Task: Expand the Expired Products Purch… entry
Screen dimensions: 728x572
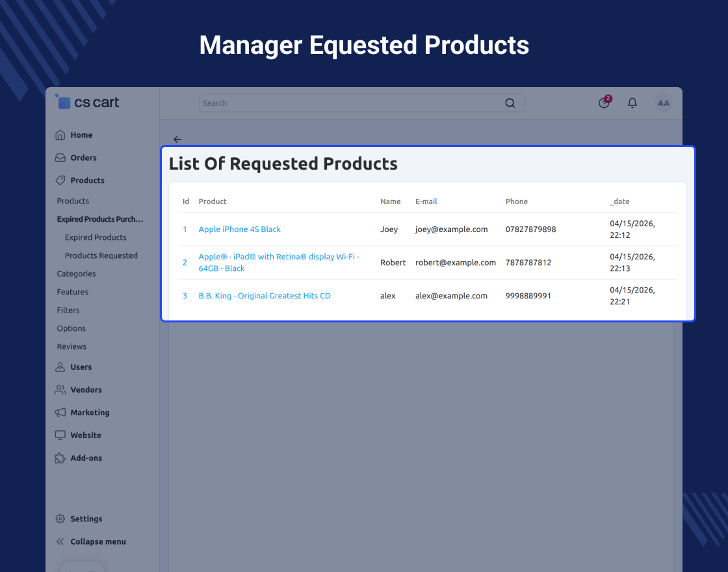Action: coord(100,219)
